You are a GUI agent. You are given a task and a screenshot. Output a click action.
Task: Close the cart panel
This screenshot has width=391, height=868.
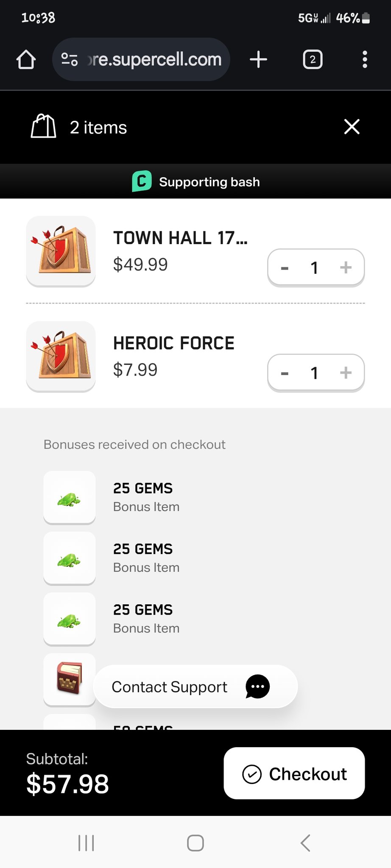pyautogui.click(x=352, y=127)
